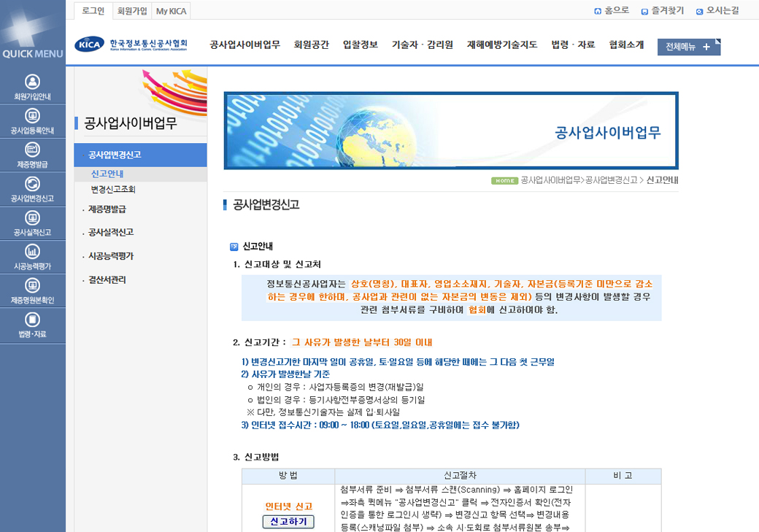Expand 제증명발급 in the left sidebar

[107, 209]
